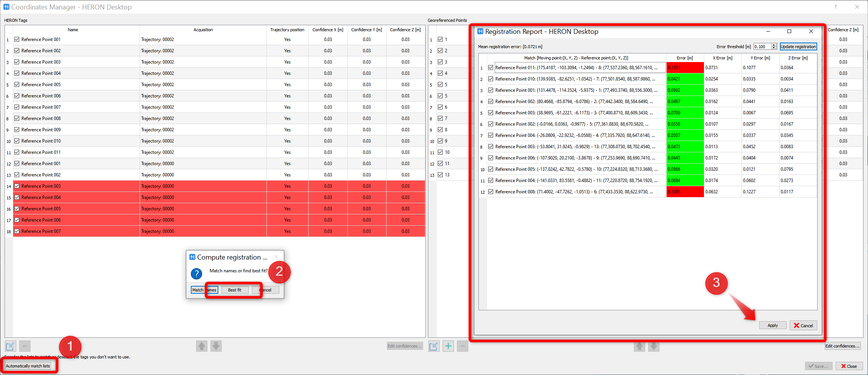Click the Acquisition column header
Screen dimensions: 868x375
203,30
